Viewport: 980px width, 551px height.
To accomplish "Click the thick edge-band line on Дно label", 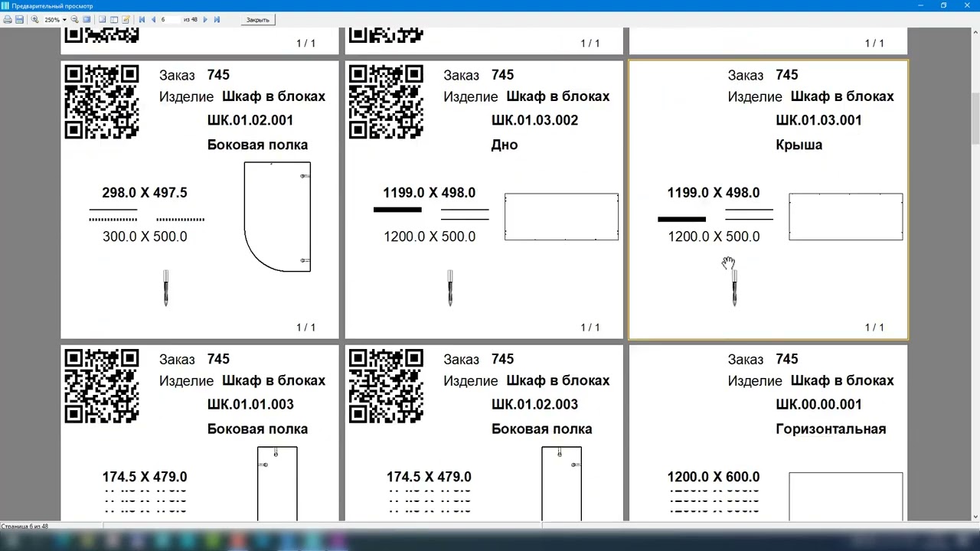I will [x=397, y=210].
